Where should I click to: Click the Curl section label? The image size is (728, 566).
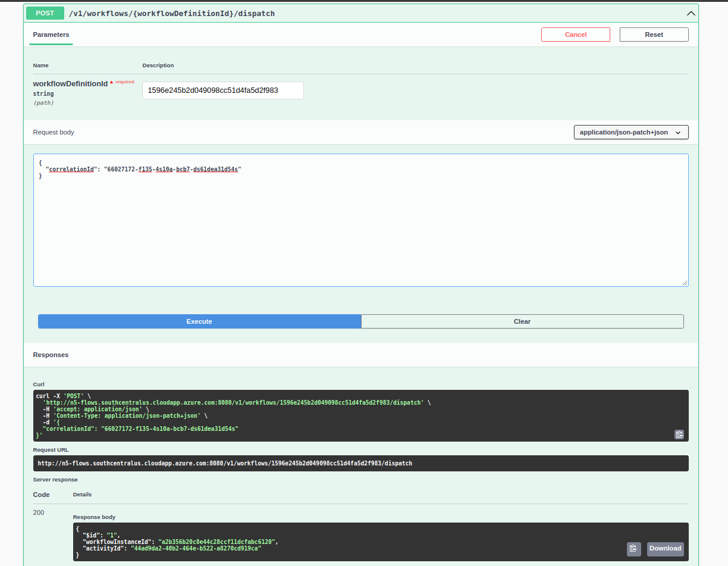[x=39, y=384]
